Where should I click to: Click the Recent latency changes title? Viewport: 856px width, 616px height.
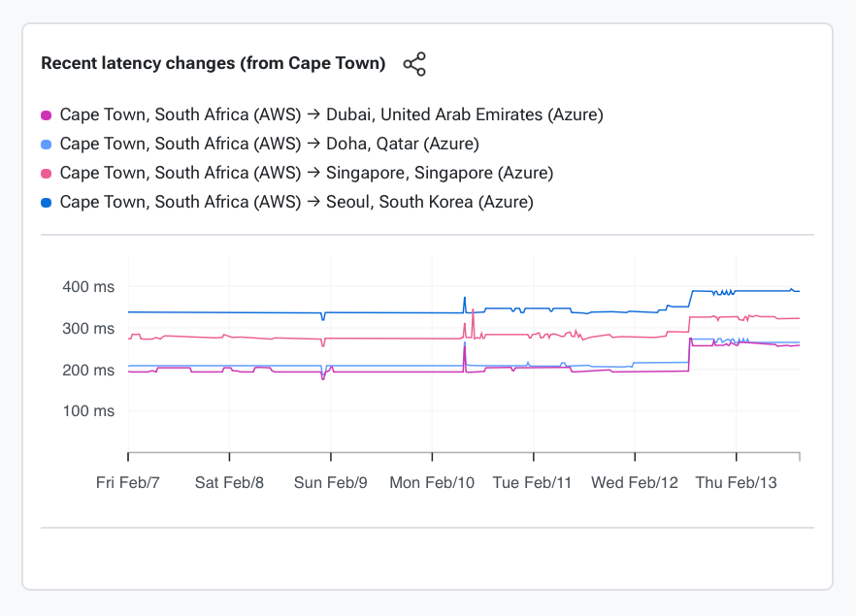(x=214, y=64)
